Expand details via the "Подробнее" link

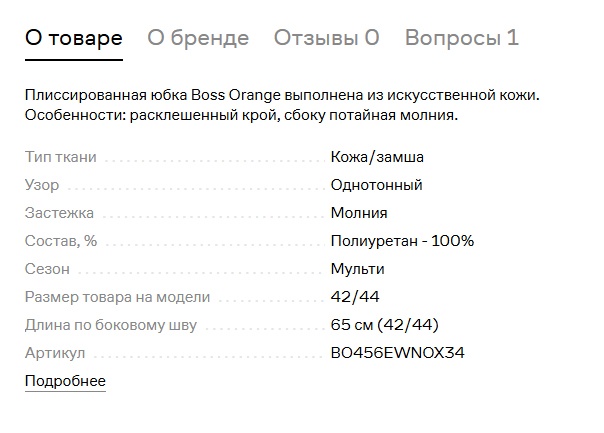coord(65,381)
